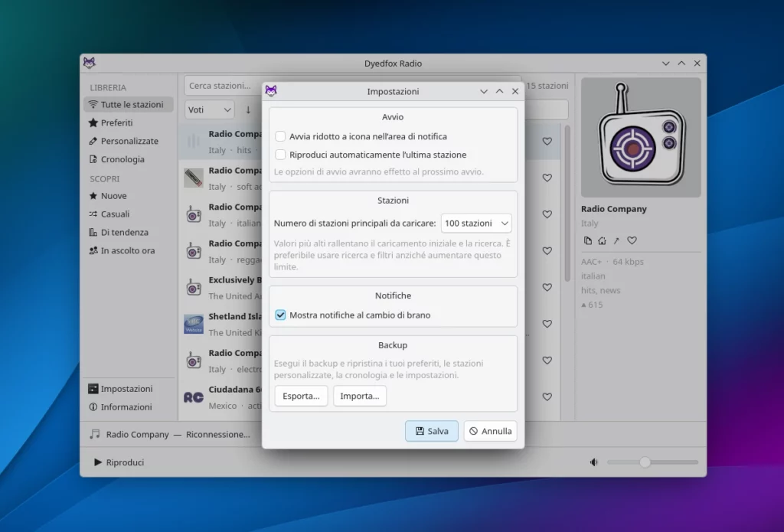Enable 'Avvia ridotto a icona' checkbox
This screenshot has width=784, height=532.
click(x=280, y=136)
